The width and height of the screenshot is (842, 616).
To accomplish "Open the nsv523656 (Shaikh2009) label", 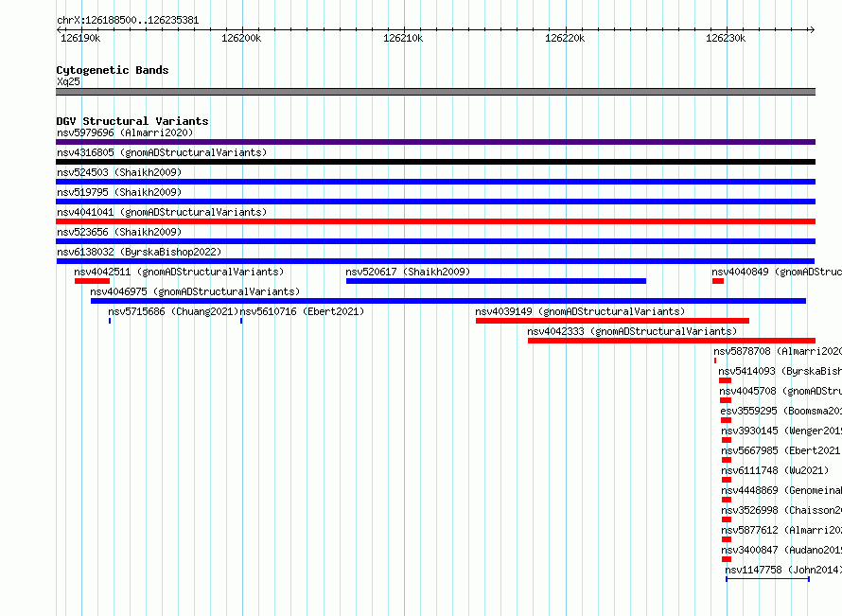I will pos(119,232).
